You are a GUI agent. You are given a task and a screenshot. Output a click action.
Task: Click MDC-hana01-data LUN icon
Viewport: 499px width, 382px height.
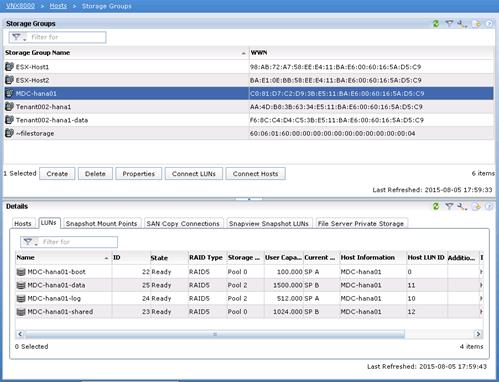point(21,285)
